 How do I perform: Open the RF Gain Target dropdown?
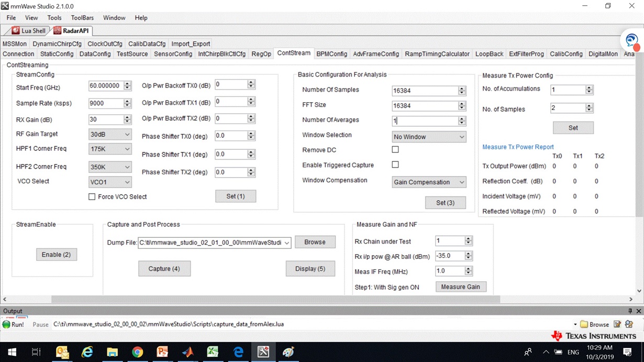[110, 135]
